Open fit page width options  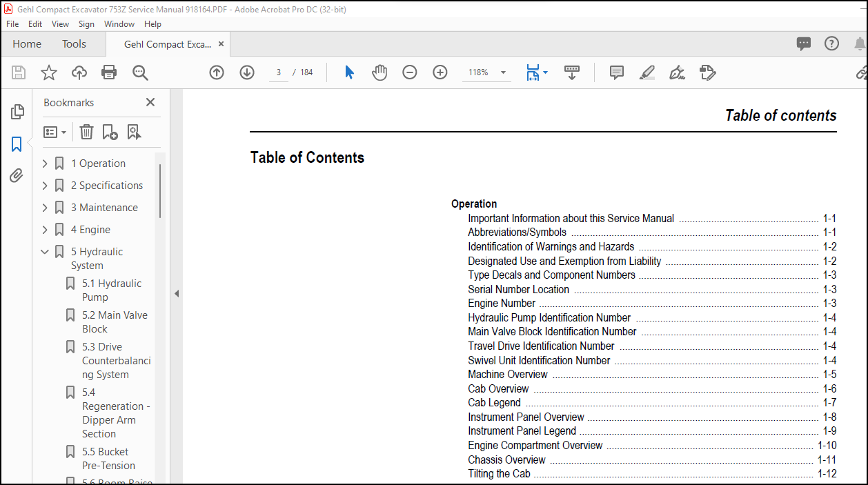click(x=537, y=72)
